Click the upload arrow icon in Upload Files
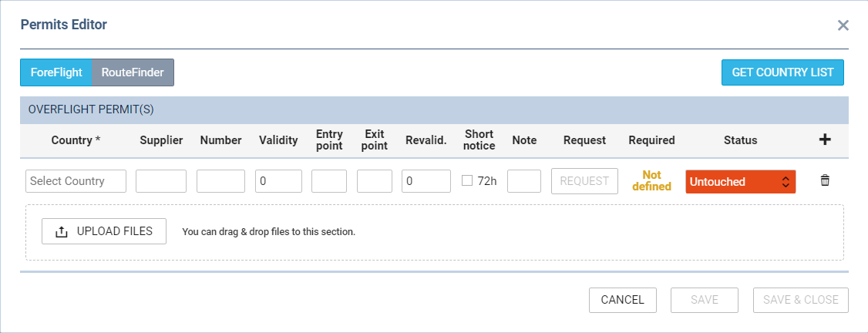The width and height of the screenshot is (868, 333). click(x=62, y=232)
